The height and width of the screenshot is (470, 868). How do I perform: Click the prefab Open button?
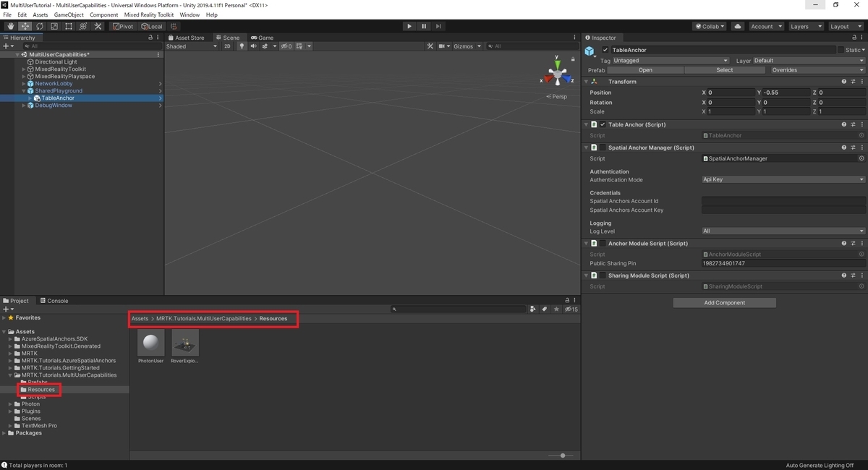[645, 70]
